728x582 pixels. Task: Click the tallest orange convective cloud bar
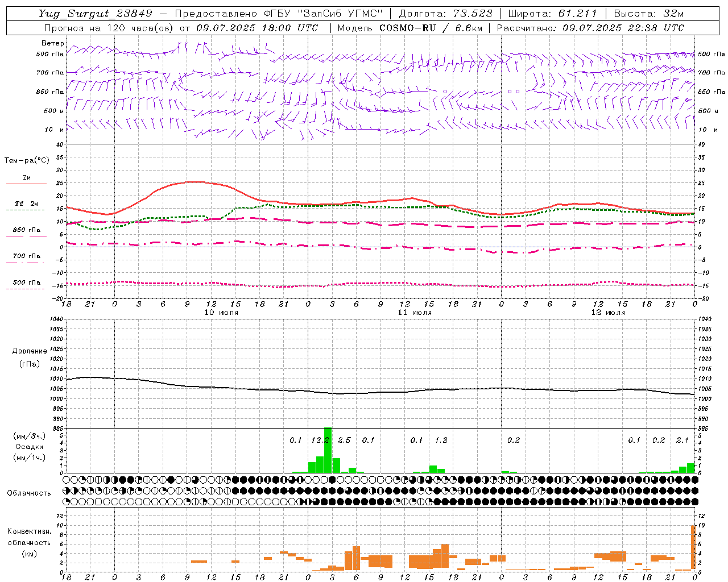pyautogui.click(x=693, y=548)
